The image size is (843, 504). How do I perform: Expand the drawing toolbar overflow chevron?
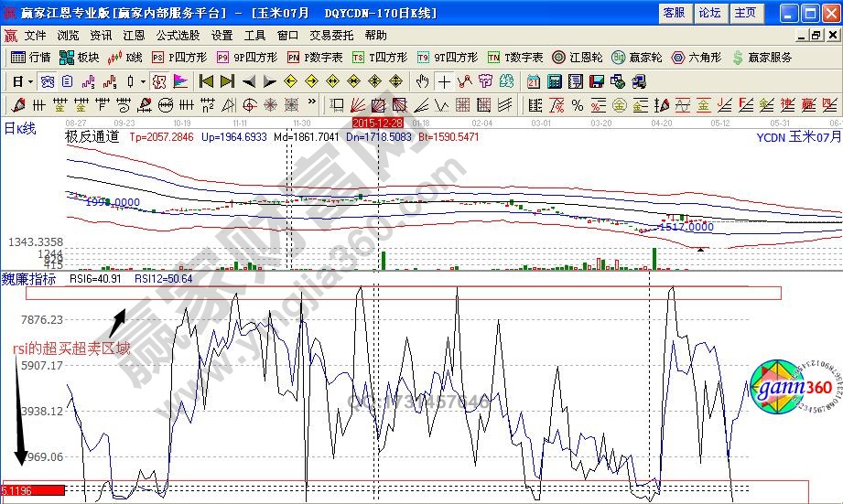tap(313, 105)
